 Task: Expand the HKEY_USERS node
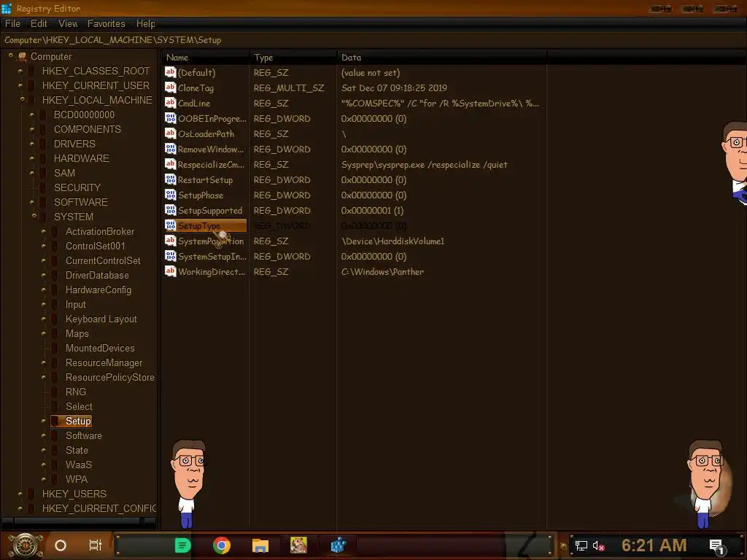20,494
